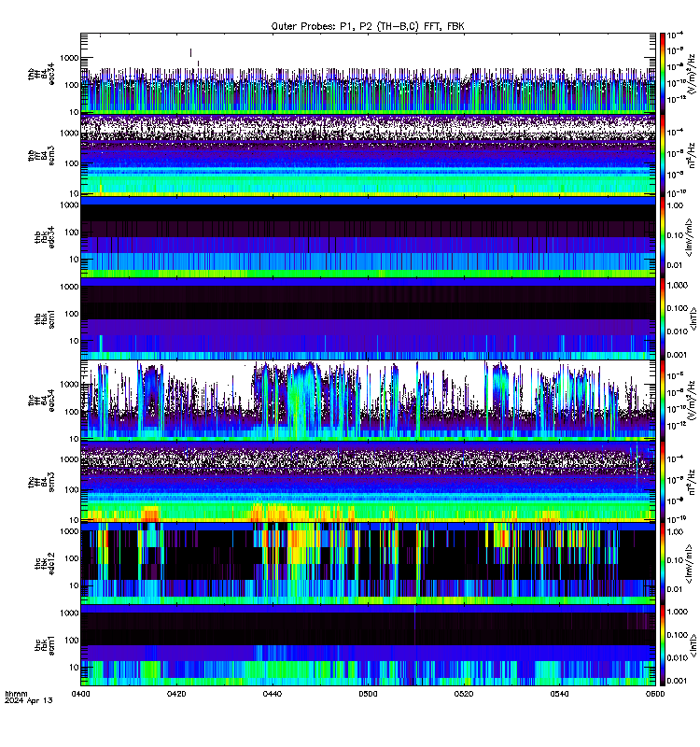
Task: Click the thb fff scm3 spectrogram panel
Action: pyautogui.click(x=368, y=155)
